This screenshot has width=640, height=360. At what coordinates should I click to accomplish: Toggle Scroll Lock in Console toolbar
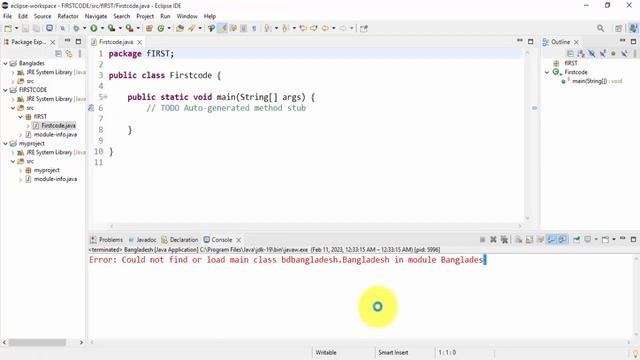[529, 240]
